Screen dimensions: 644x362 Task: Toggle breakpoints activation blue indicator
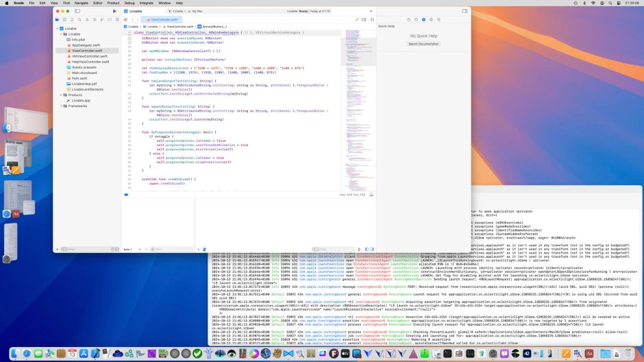[126, 195]
